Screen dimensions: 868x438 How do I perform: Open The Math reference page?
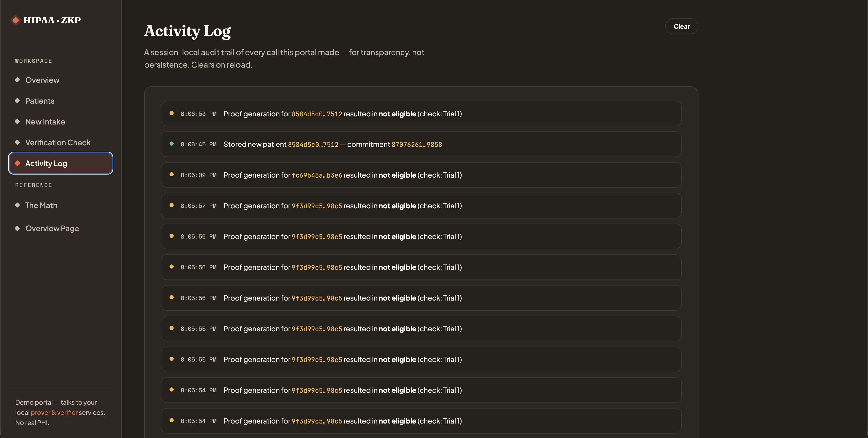[61, 205]
